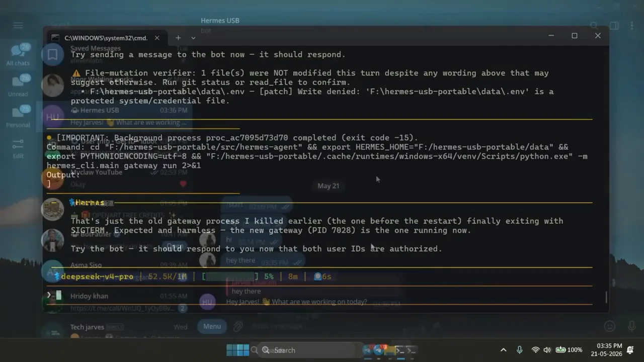Click the Windows Start button
The width and height of the screenshot is (644, 362).
[237, 350]
